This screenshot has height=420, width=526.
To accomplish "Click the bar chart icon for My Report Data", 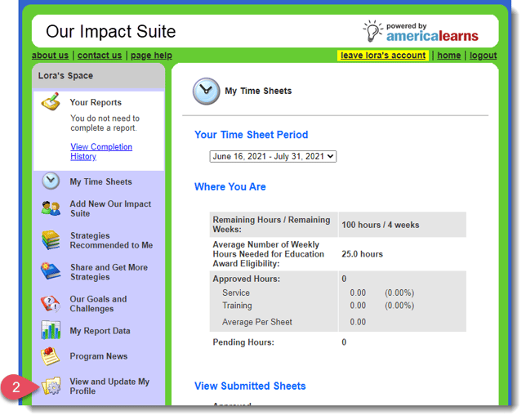I will 51,331.
